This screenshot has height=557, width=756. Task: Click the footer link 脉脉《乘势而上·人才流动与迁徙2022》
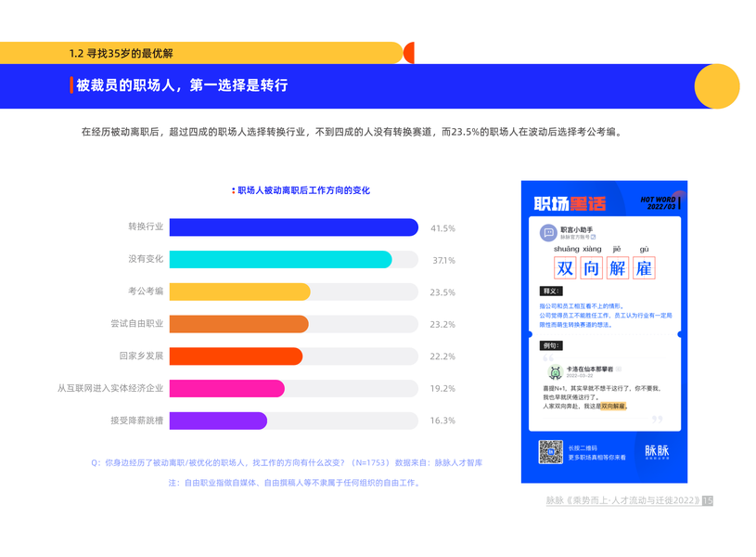[622, 500]
